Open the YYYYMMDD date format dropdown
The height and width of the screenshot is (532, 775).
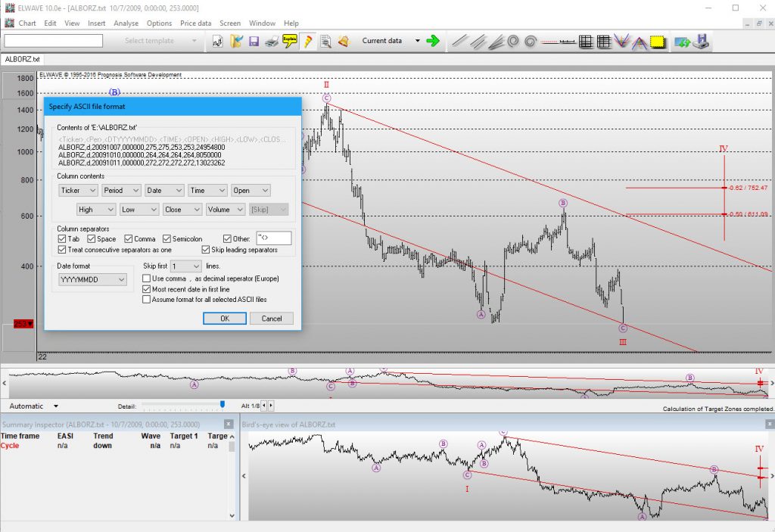[x=93, y=280]
